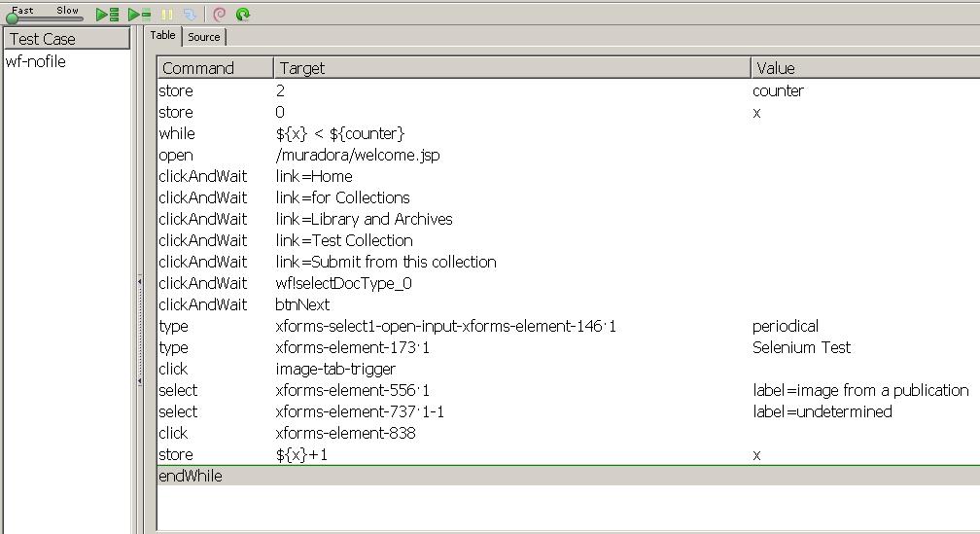Select the link=Test Collection row
980x534 pixels.
click(568, 240)
